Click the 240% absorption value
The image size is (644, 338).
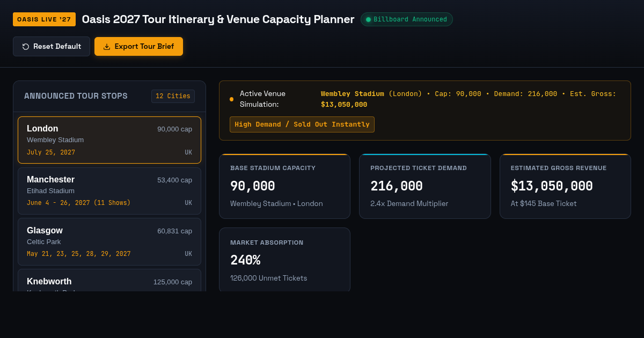point(245,260)
